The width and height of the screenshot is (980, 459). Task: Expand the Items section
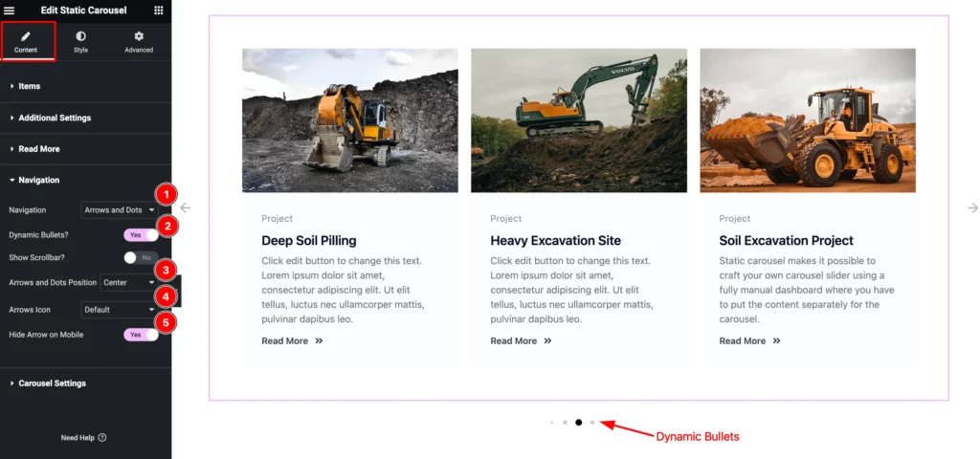point(85,86)
